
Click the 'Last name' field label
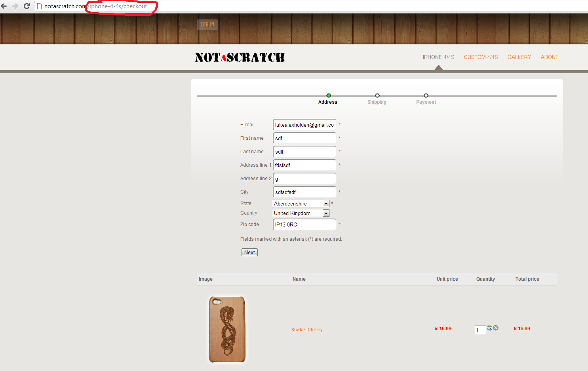pos(252,152)
